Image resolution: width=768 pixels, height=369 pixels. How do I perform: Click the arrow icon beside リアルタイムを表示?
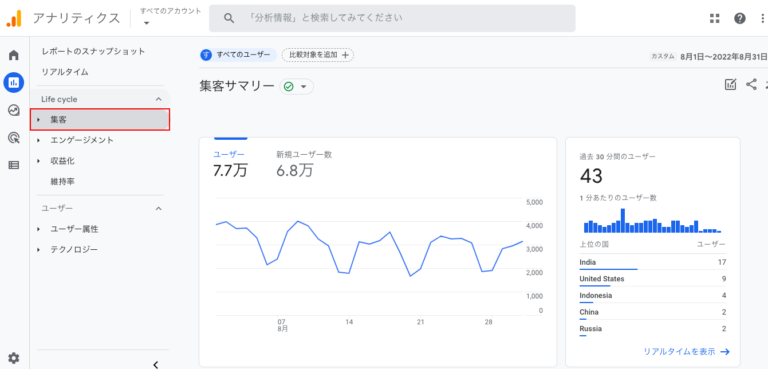click(725, 352)
